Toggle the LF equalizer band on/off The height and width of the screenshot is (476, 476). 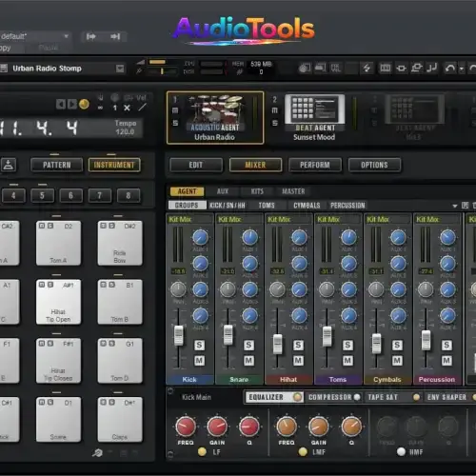[x=202, y=451]
